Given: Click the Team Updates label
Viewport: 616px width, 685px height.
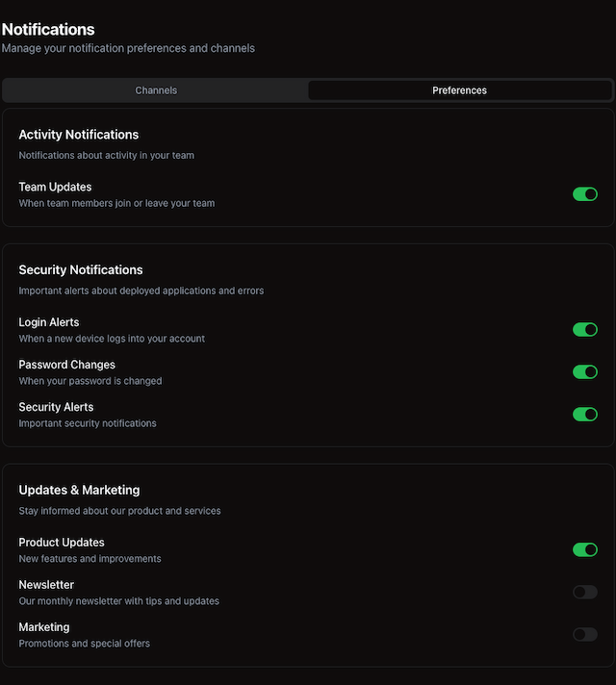Looking at the screenshot, I should click(x=55, y=187).
